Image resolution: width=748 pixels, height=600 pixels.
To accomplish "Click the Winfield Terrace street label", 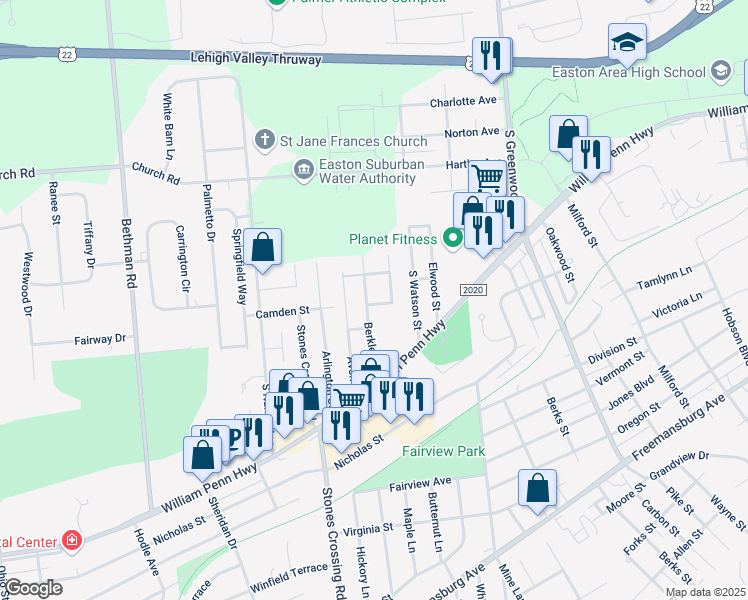I will pyautogui.click(x=289, y=577).
